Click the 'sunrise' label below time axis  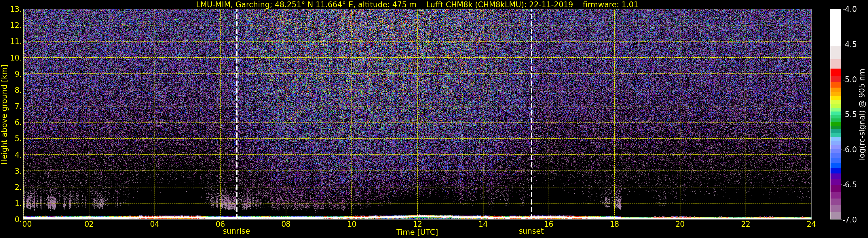coord(236,231)
